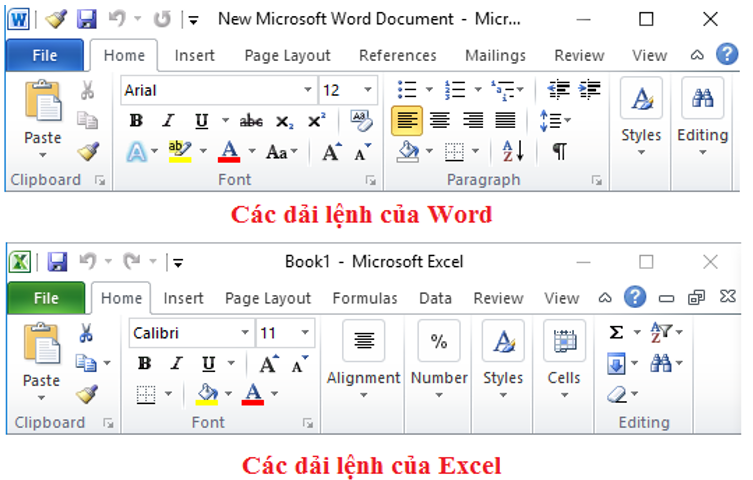Open the Word Paragraph dialog launcher
This screenshot has height=480, width=753.
(x=596, y=180)
